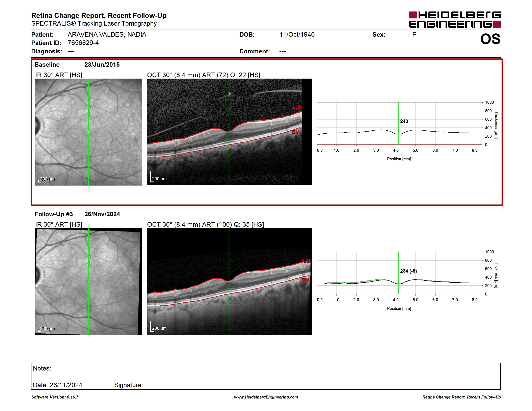Click the follow-up thickness profile graph

click(x=399, y=273)
